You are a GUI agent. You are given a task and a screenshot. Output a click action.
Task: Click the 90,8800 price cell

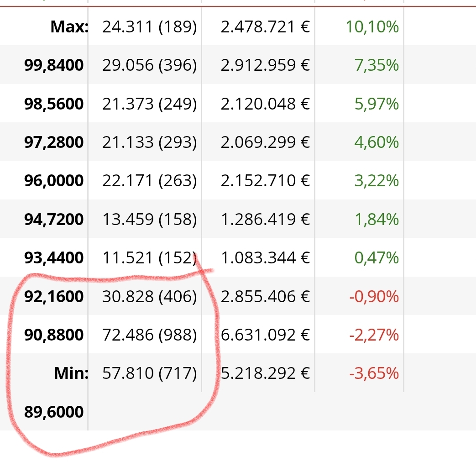click(x=54, y=335)
